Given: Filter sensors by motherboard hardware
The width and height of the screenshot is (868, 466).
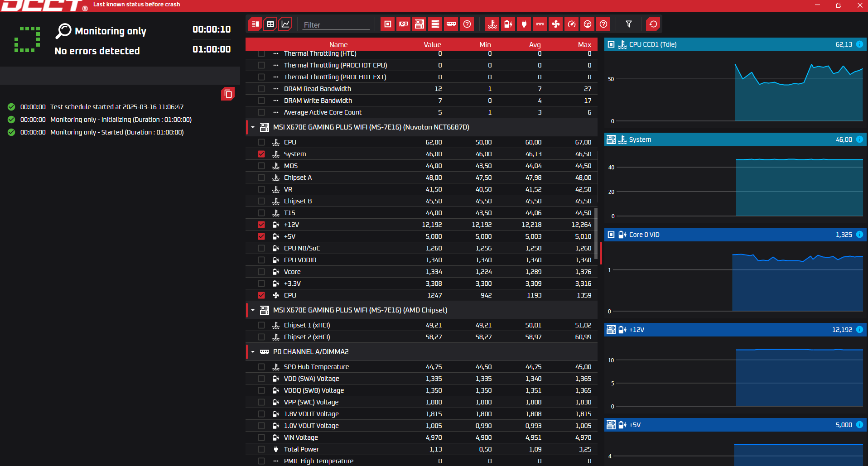Looking at the screenshot, I should click(x=420, y=24).
